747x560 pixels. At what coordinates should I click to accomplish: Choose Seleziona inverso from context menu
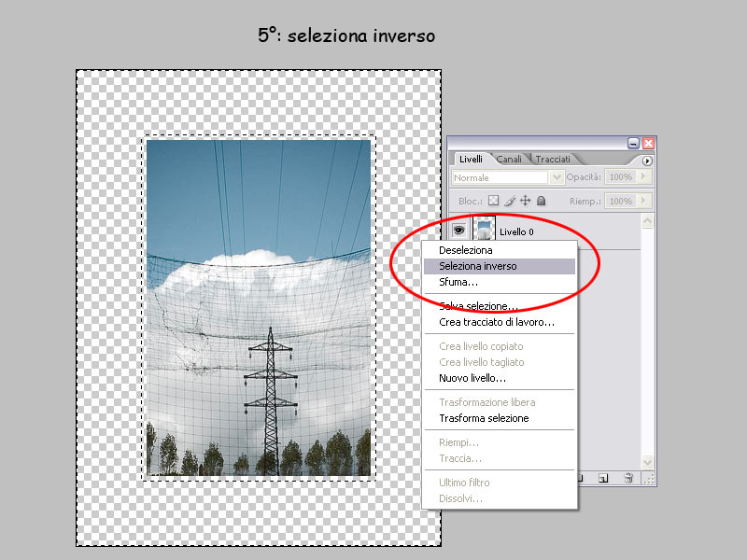click(x=478, y=266)
